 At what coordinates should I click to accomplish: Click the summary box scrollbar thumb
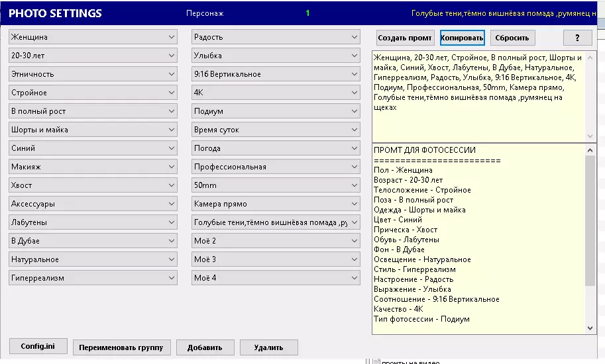590,220
